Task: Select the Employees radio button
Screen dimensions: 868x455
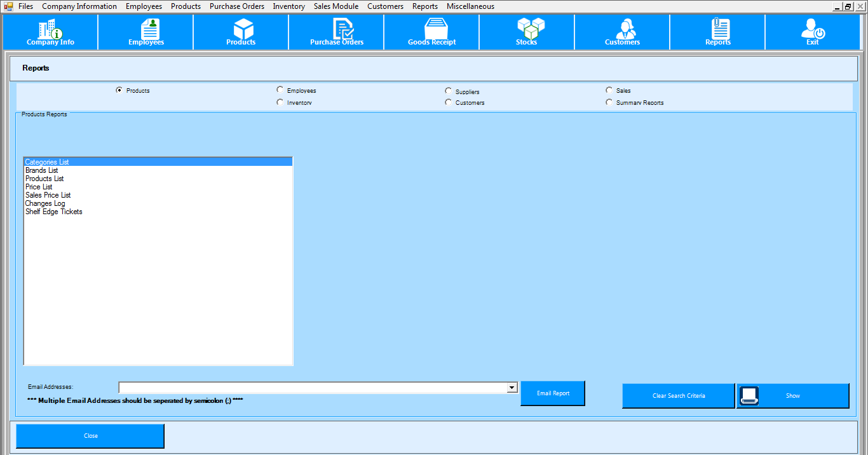Action: 280,90
